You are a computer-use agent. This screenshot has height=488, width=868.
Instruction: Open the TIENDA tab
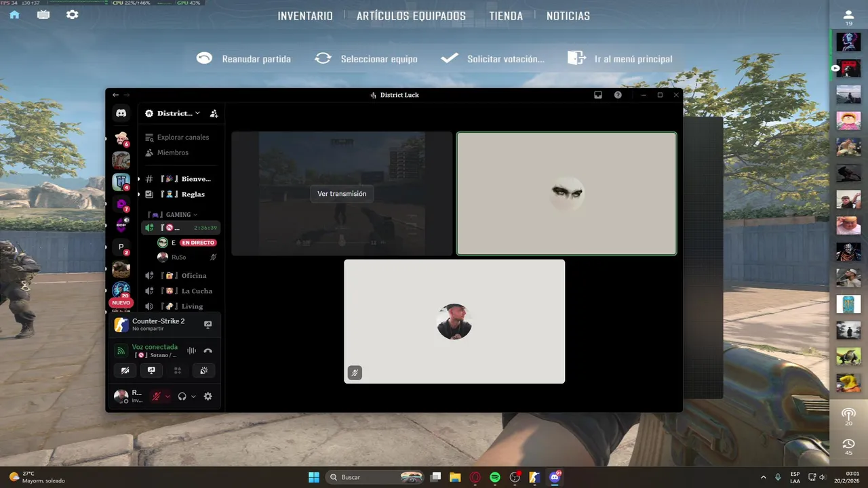pyautogui.click(x=506, y=16)
